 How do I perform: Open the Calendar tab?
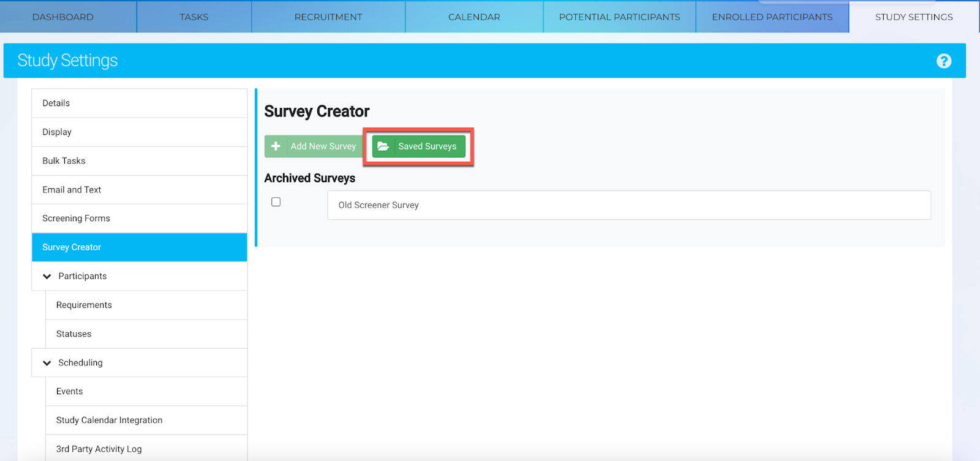pyautogui.click(x=474, y=17)
